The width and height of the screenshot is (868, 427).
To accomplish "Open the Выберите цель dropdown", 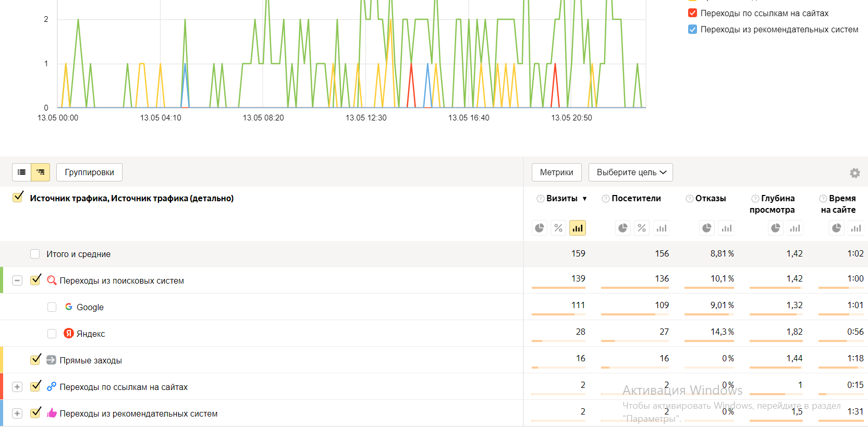I will (630, 173).
